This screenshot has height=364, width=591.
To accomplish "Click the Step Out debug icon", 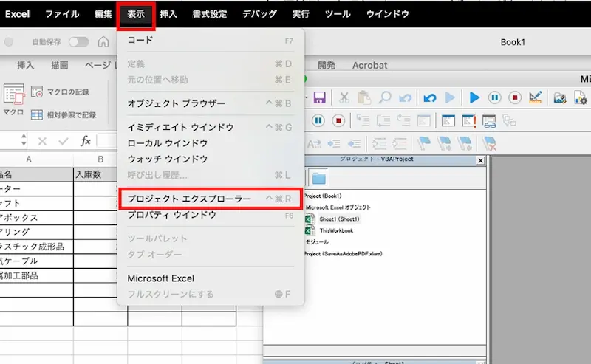I will click(x=403, y=120).
